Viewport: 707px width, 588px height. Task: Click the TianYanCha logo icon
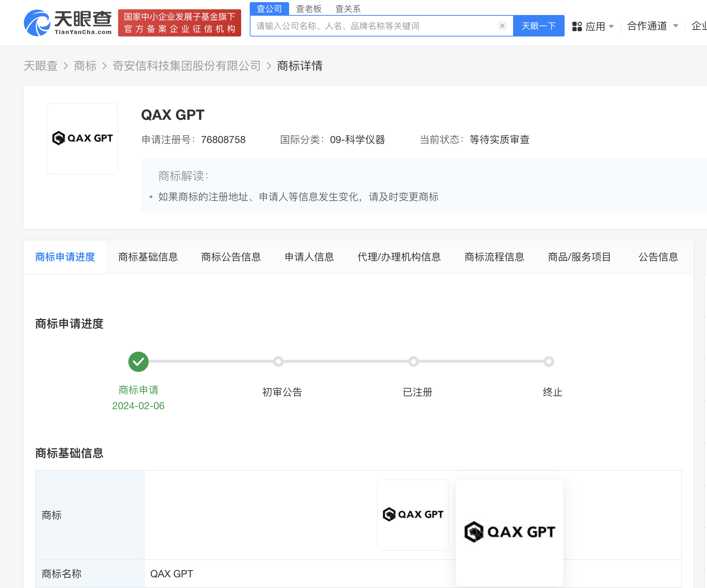[37, 23]
